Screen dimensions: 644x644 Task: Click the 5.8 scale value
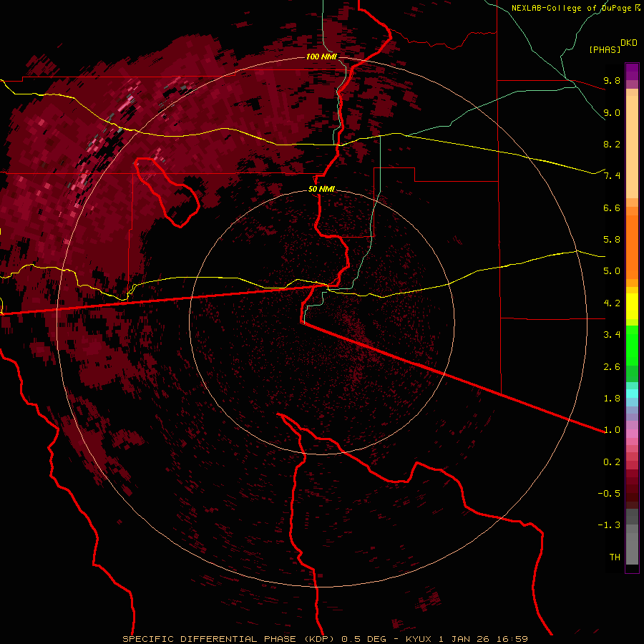tap(612, 240)
